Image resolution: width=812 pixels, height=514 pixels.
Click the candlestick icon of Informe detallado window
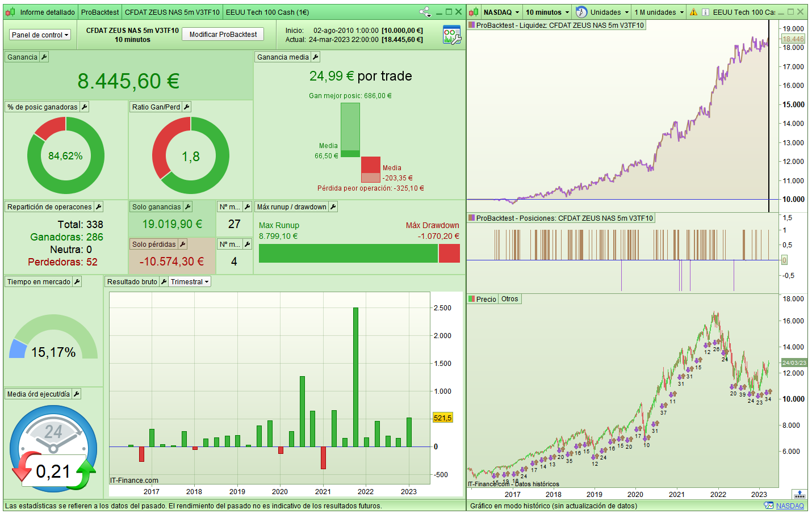(x=10, y=12)
